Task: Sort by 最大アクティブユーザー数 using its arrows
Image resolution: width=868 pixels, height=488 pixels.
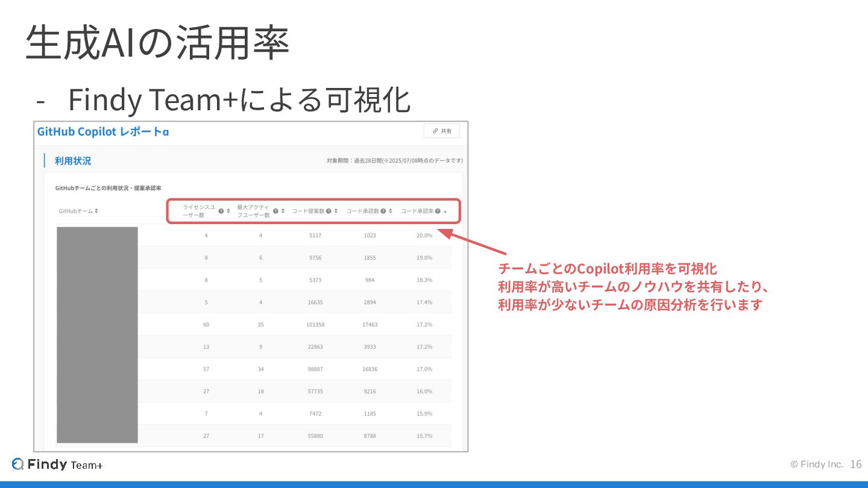Action: pyautogui.click(x=283, y=211)
